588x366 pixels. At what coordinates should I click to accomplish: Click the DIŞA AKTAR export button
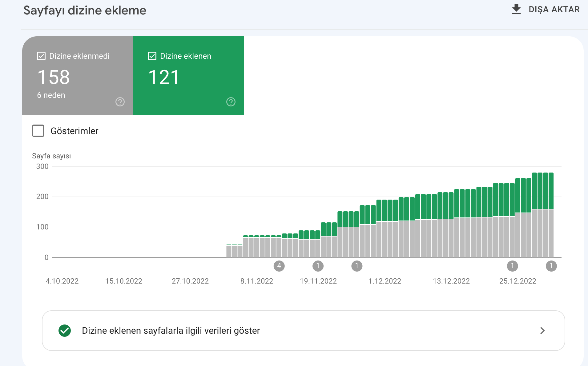546,9
